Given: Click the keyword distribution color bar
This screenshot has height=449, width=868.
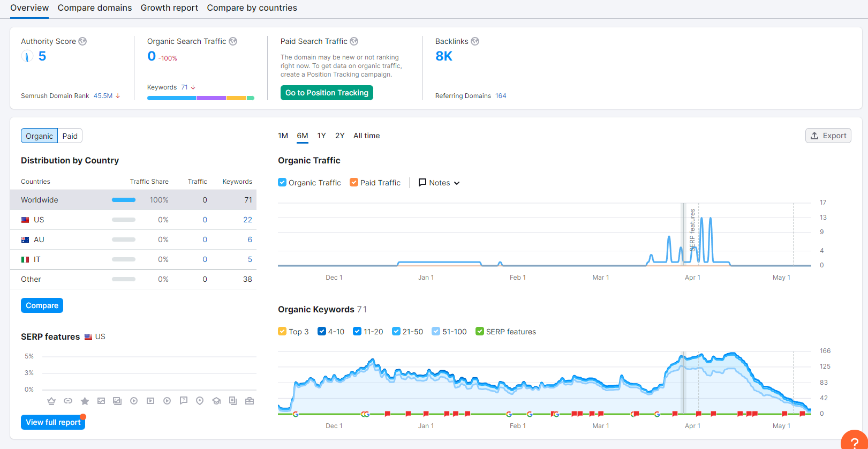Looking at the screenshot, I should 201,98.
